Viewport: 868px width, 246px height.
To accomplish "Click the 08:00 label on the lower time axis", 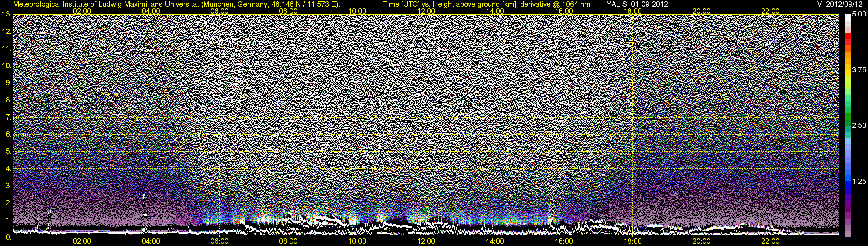I will [x=288, y=241].
